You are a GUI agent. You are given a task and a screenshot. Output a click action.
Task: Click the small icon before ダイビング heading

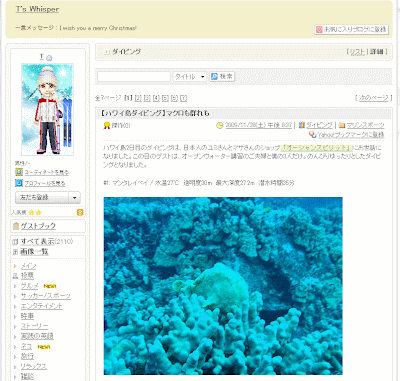tap(106, 52)
